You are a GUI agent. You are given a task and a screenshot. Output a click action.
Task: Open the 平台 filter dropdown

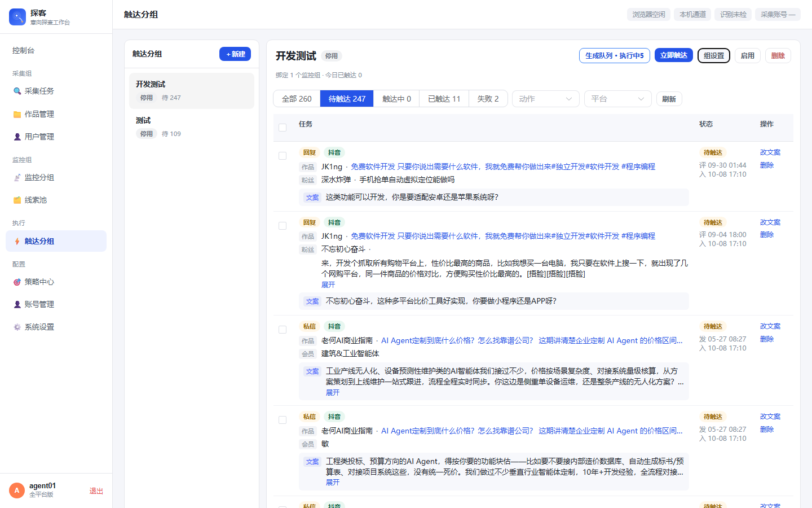pos(617,99)
